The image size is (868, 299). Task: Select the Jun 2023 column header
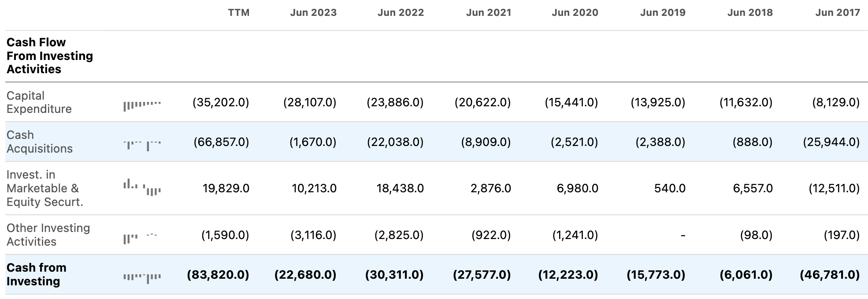[x=313, y=12]
